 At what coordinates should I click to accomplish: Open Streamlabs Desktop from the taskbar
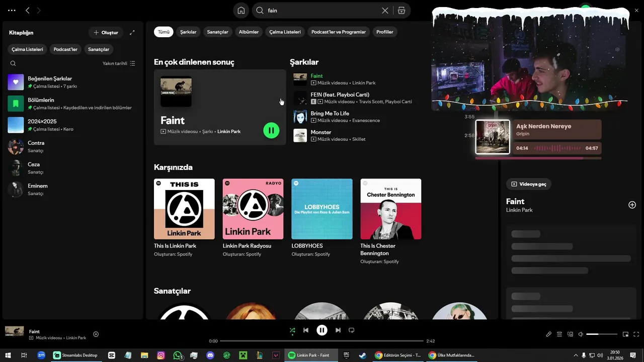(x=76, y=355)
